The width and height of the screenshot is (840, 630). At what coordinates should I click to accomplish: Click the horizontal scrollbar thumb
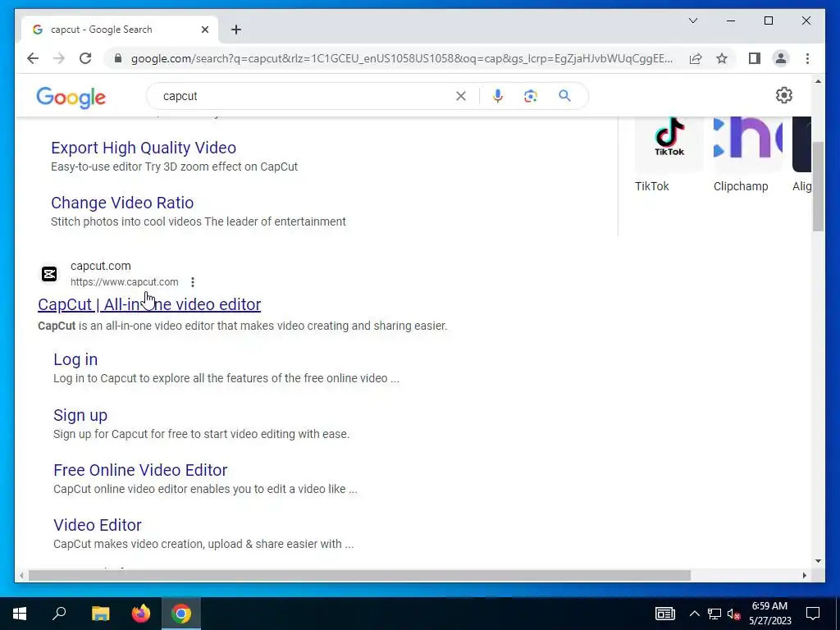click(x=359, y=575)
